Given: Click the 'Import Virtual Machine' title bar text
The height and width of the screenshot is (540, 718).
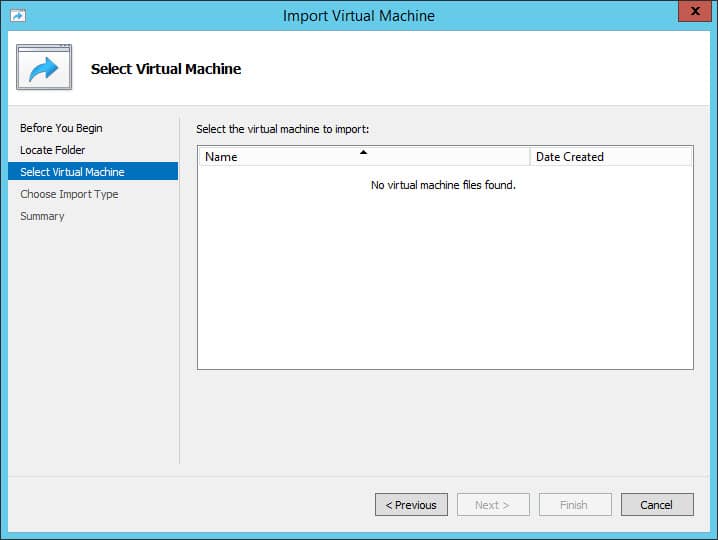Looking at the screenshot, I should click(x=359, y=16).
